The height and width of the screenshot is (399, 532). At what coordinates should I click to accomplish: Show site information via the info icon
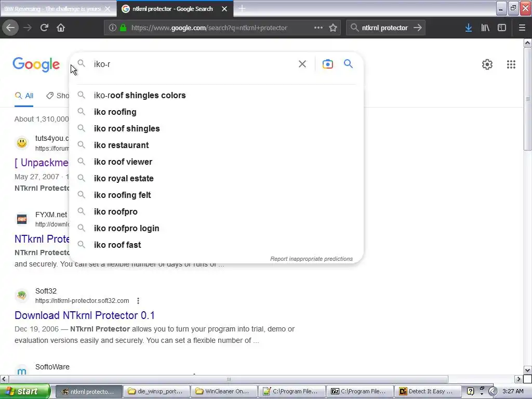click(113, 28)
